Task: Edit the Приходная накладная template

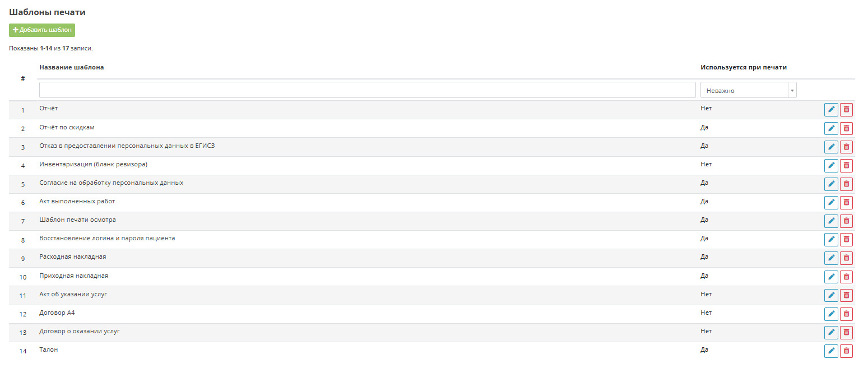Action: click(831, 277)
